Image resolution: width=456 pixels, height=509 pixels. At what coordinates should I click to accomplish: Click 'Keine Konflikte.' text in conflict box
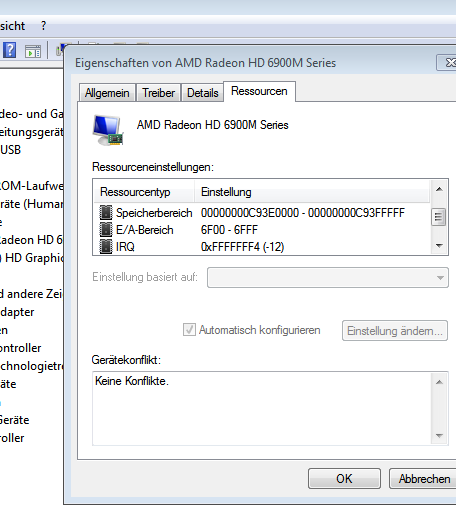[x=132, y=381]
